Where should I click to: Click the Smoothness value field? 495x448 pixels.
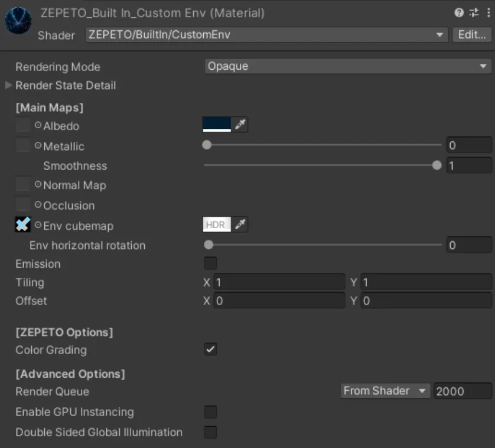click(469, 165)
